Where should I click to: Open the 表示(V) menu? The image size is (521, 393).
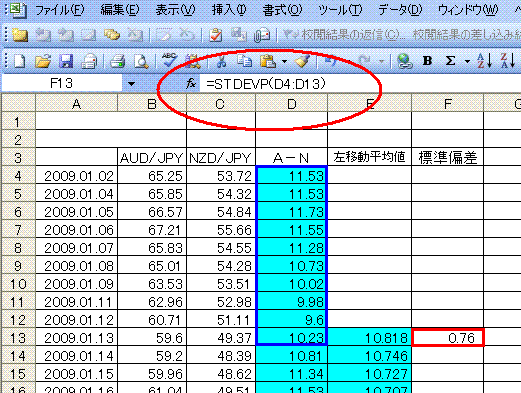(175, 10)
